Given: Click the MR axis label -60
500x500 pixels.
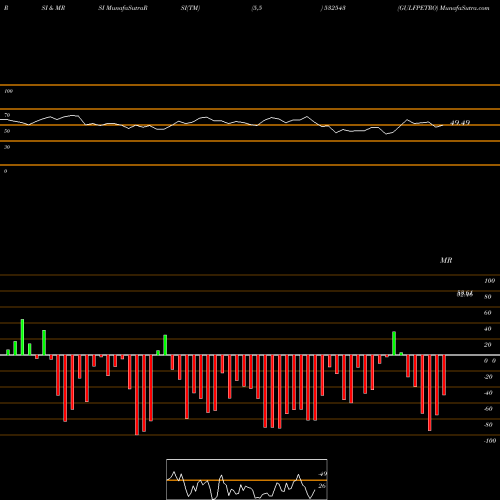Looking at the screenshot, I should pos(488,409).
